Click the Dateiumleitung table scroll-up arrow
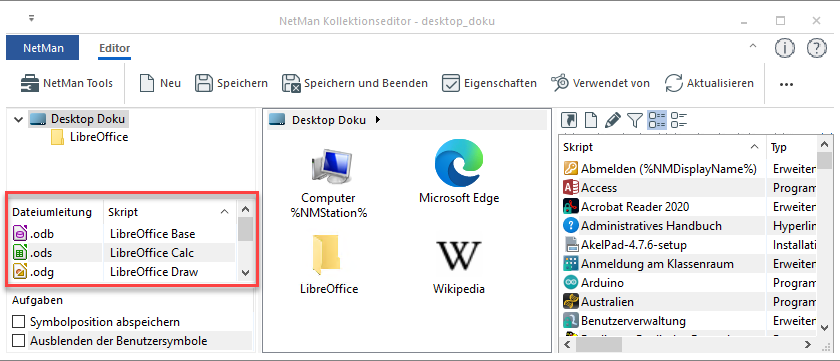 pyautogui.click(x=245, y=210)
